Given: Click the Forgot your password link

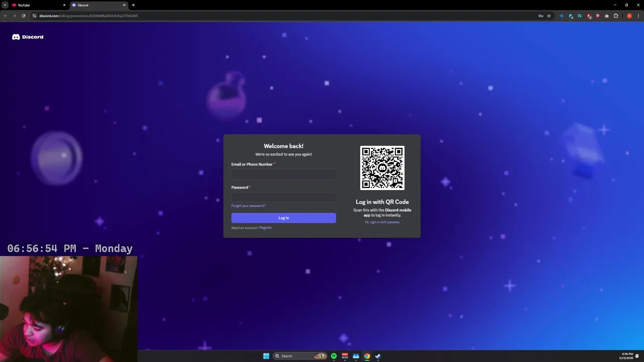Looking at the screenshot, I should click(248, 206).
